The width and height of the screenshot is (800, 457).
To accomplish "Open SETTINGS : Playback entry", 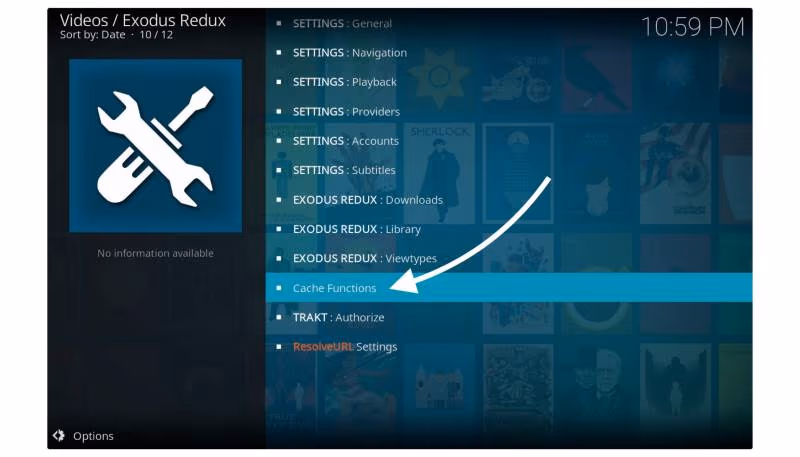I will pyautogui.click(x=509, y=82).
